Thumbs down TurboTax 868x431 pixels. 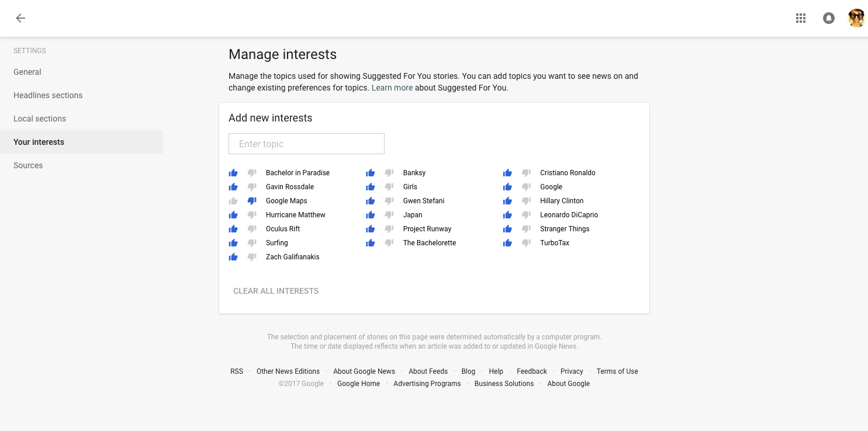click(x=526, y=243)
